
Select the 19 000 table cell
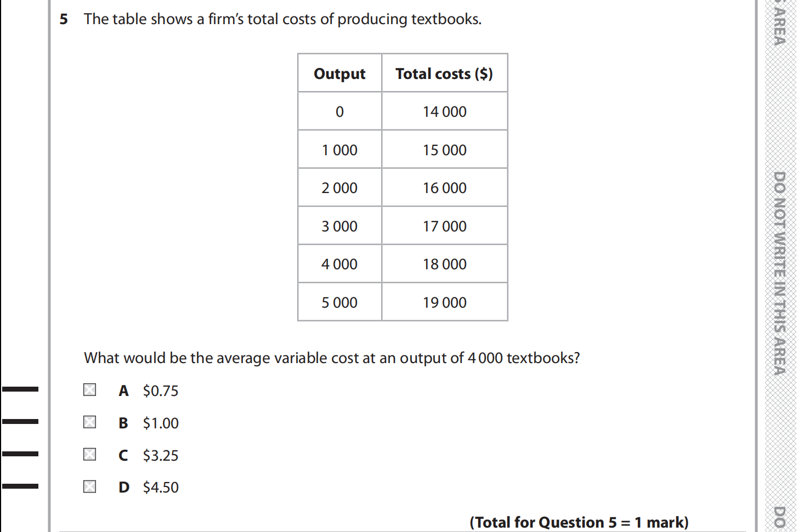coord(444,303)
